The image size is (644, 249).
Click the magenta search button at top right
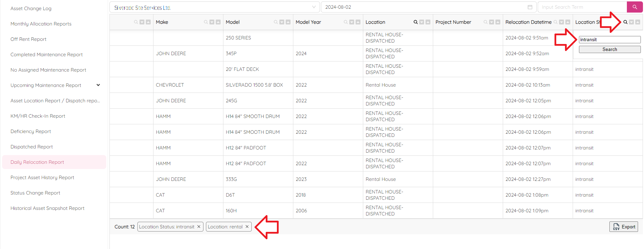(635, 7)
